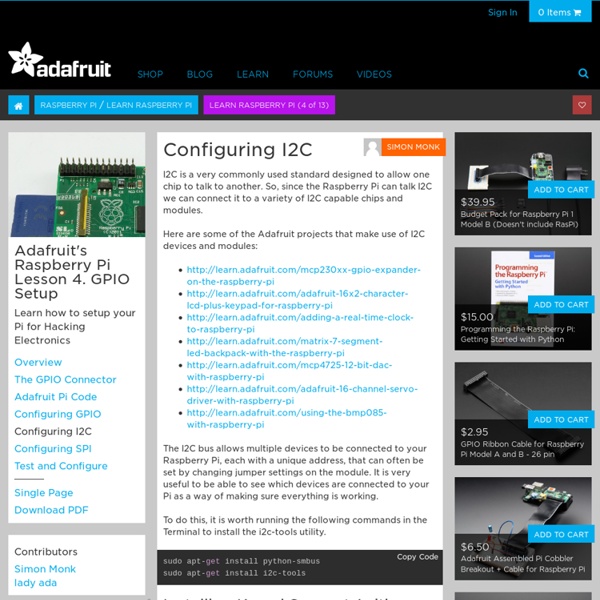This screenshot has width=600, height=600.
Task: Open the Configuring GPIO page
Action: [57, 414]
